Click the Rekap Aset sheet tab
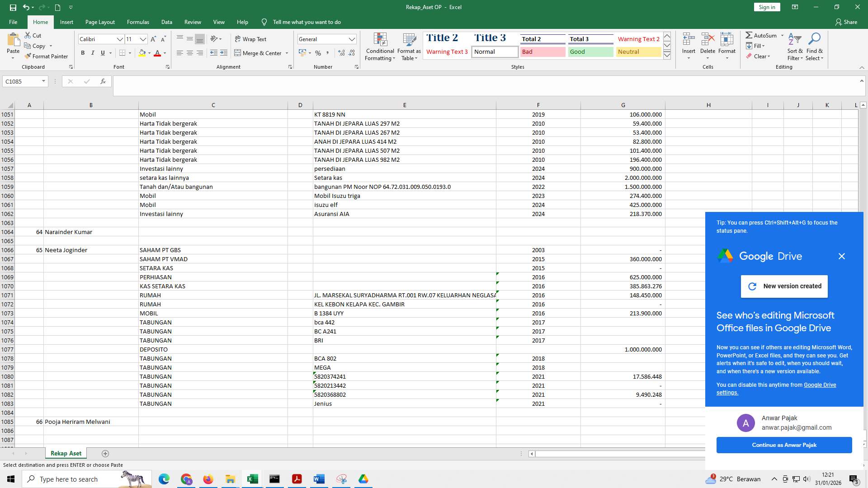 (x=66, y=453)
